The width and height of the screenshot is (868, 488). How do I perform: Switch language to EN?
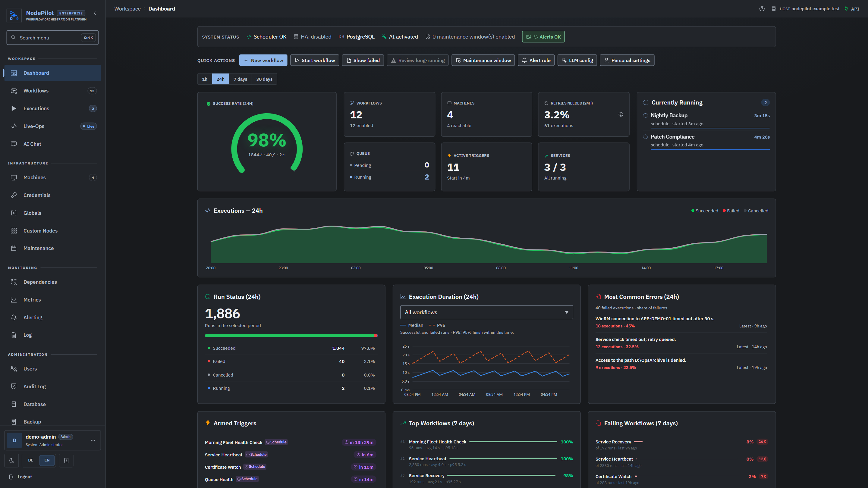(x=47, y=460)
